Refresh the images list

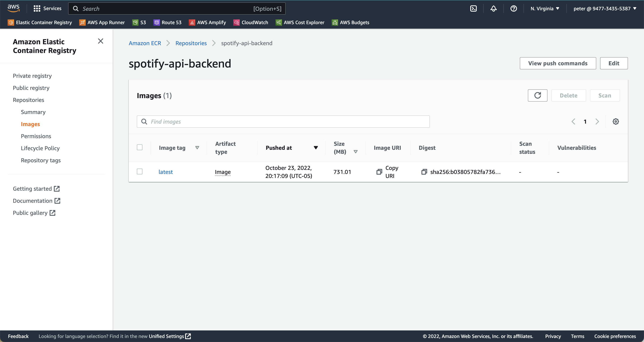click(537, 95)
